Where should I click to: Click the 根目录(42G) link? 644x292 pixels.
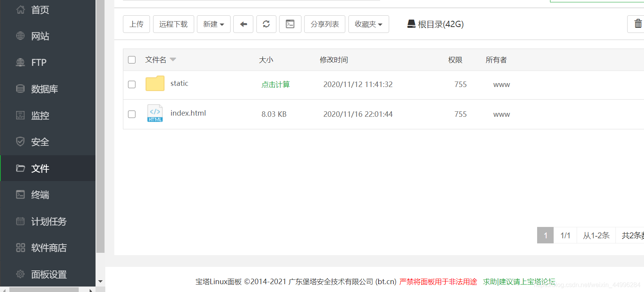441,24
